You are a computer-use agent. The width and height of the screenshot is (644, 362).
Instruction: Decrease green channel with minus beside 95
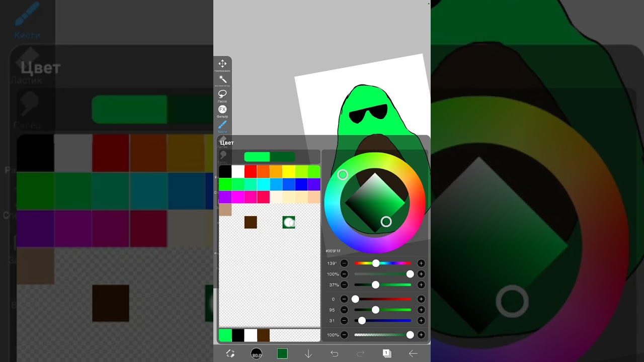pos(344,310)
